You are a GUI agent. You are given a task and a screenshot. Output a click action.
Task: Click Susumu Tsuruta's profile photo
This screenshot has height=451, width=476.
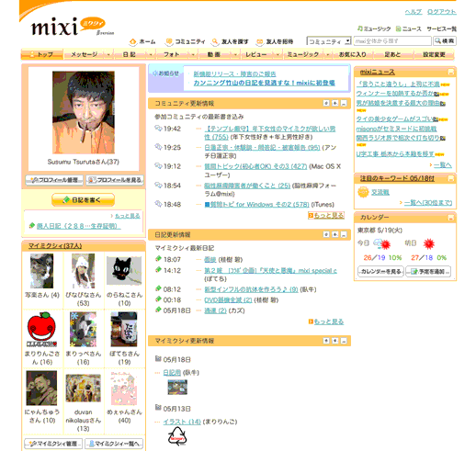(84, 112)
